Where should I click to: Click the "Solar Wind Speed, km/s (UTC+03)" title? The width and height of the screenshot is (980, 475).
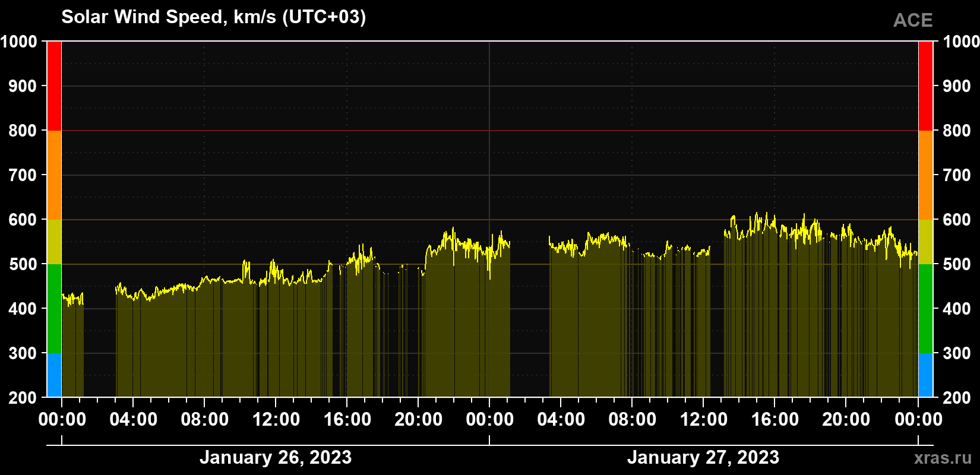coord(214,17)
